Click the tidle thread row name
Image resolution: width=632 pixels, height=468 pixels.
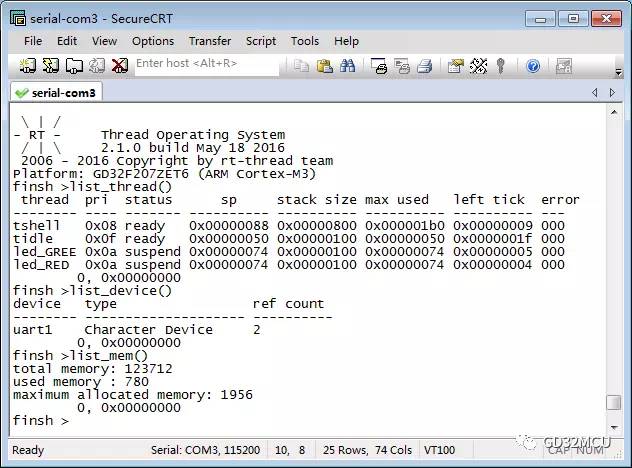pos(33,238)
